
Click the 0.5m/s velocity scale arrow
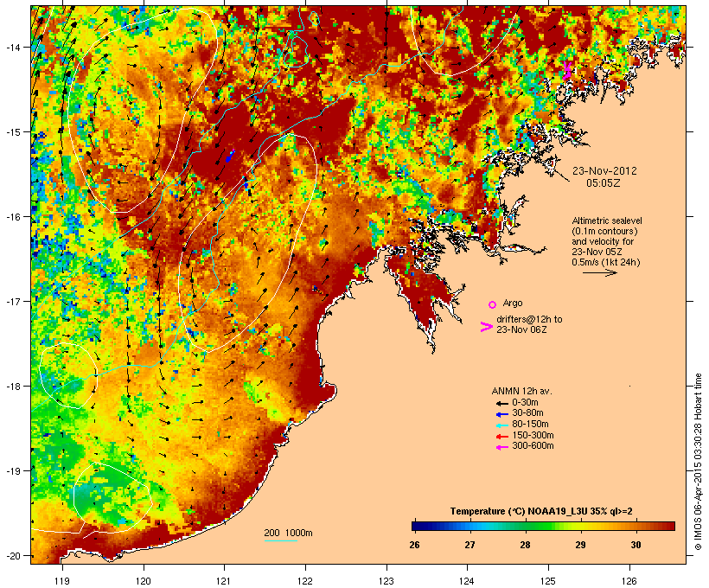(x=599, y=272)
